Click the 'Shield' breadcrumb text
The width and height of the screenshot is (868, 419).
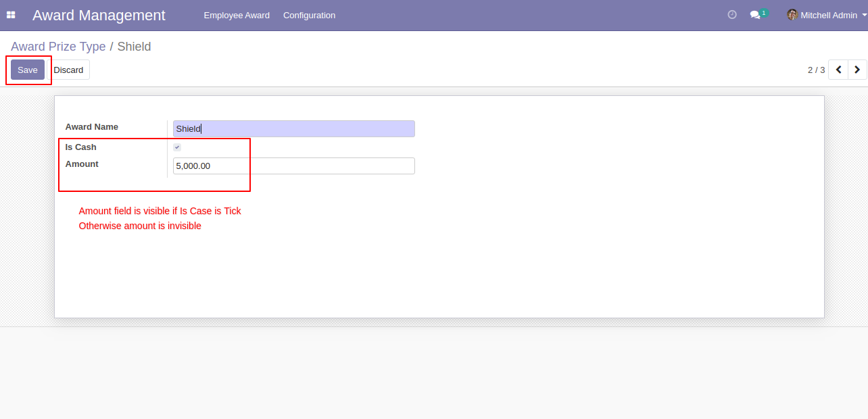point(134,47)
